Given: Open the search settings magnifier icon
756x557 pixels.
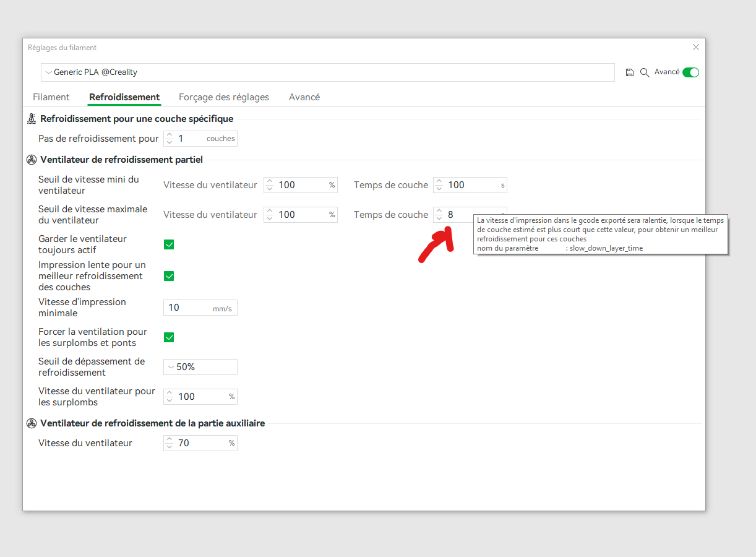Looking at the screenshot, I should click(644, 72).
